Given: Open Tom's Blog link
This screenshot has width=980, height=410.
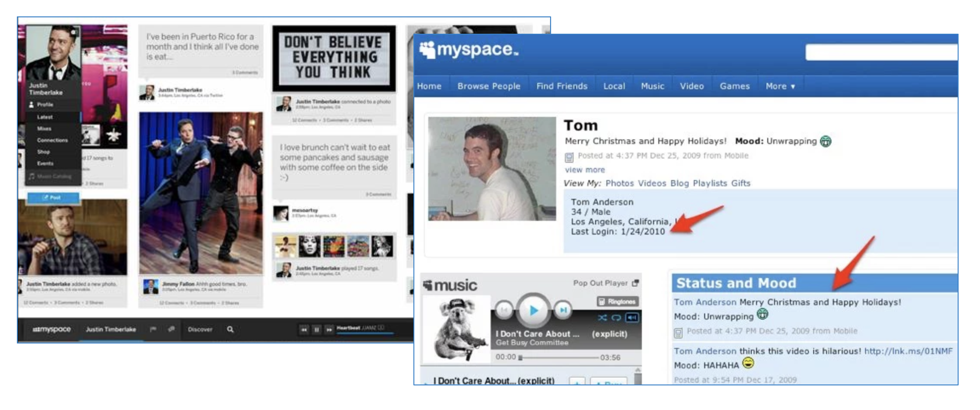Looking at the screenshot, I should [679, 183].
